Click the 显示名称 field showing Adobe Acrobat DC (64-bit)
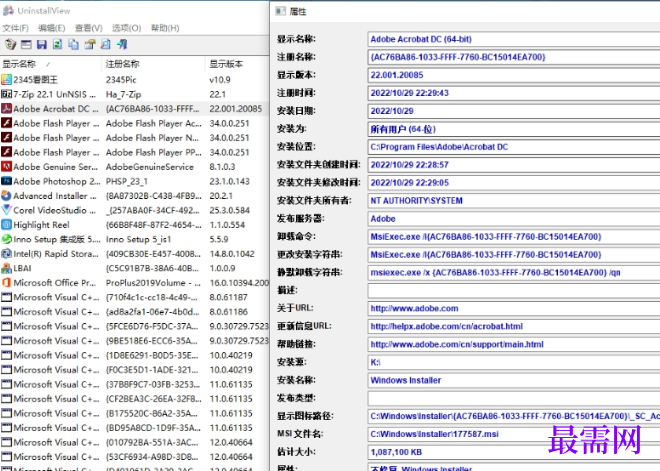660x471 pixels. [514, 39]
